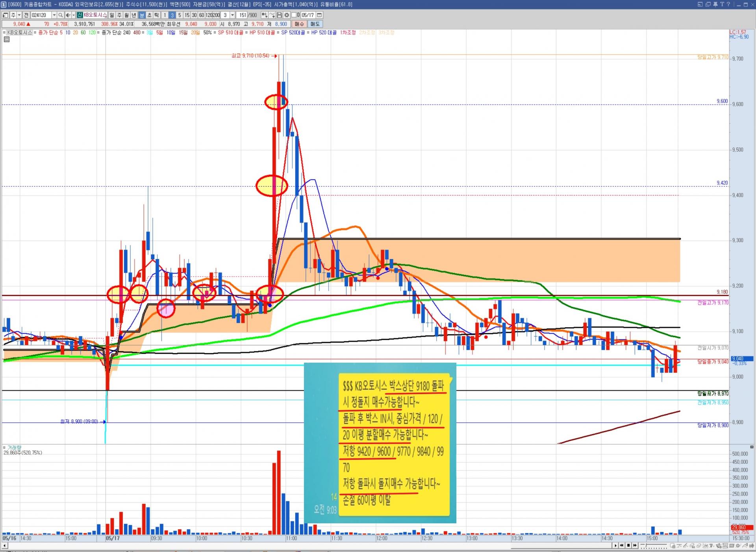Toggle the D checkbox beside date field
The height and width of the screenshot is (552, 756).
[294, 15]
